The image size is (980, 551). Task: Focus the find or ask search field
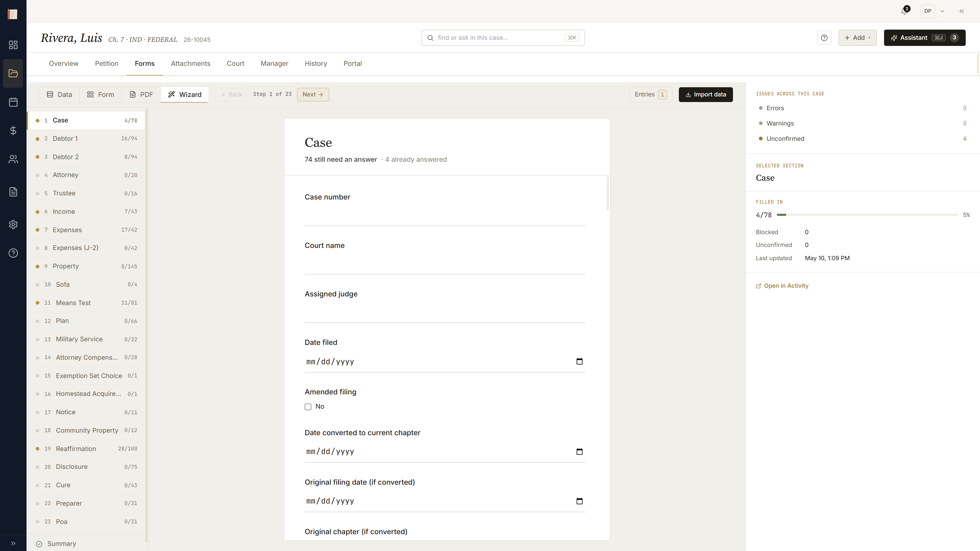[503, 38]
